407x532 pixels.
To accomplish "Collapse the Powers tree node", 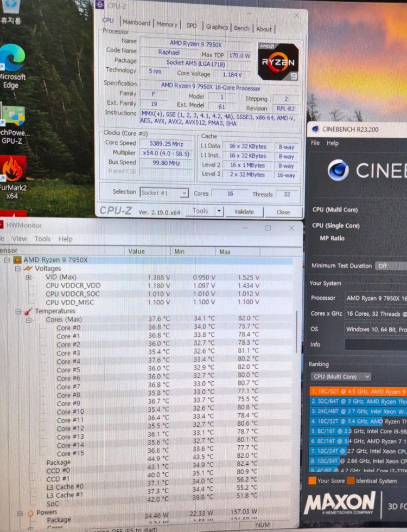I will (20, 514).
